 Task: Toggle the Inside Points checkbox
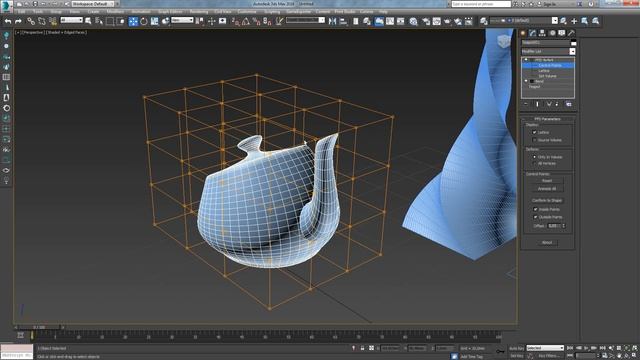tap(536, 209)
